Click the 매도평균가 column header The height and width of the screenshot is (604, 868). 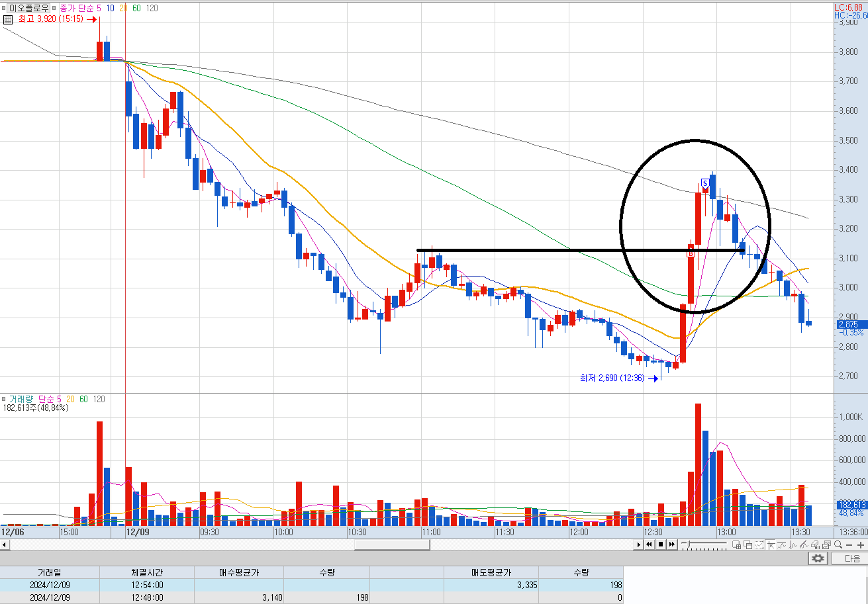pyautogui.click(x=491, y=572)
